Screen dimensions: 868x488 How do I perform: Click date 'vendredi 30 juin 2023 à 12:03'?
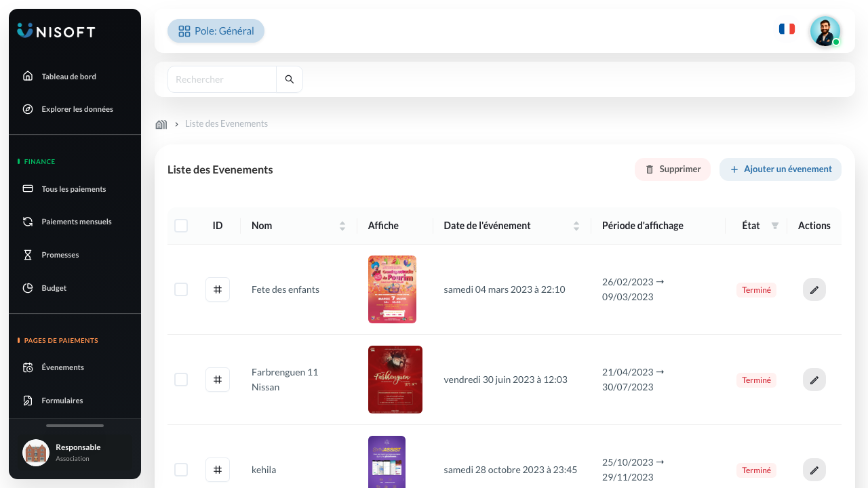(x=506, y=380)
